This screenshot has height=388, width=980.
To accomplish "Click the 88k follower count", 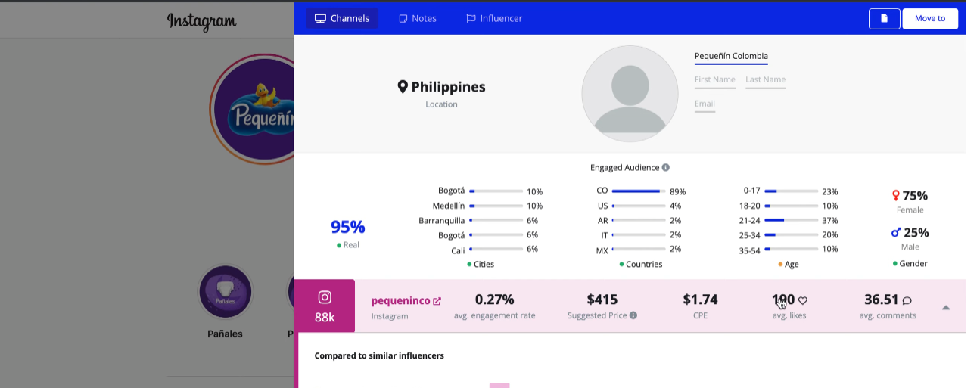I will coord(325,318).
